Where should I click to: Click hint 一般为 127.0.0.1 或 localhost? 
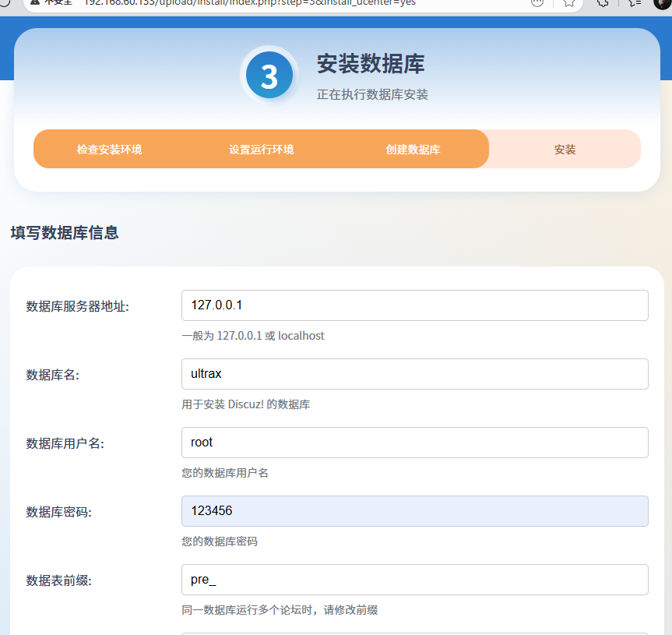click(253, 336)
